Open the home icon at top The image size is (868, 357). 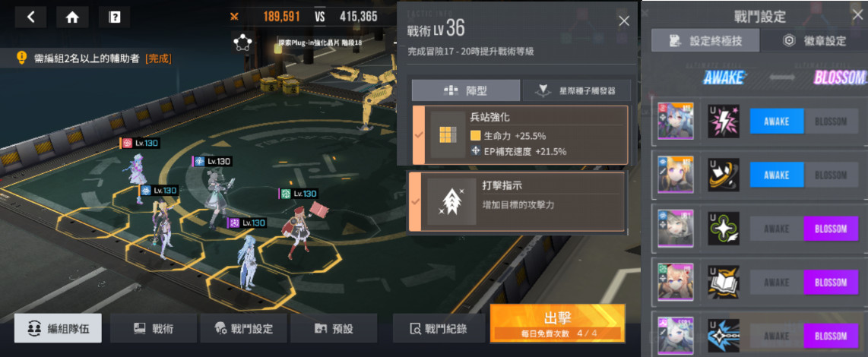coord(72,17)
